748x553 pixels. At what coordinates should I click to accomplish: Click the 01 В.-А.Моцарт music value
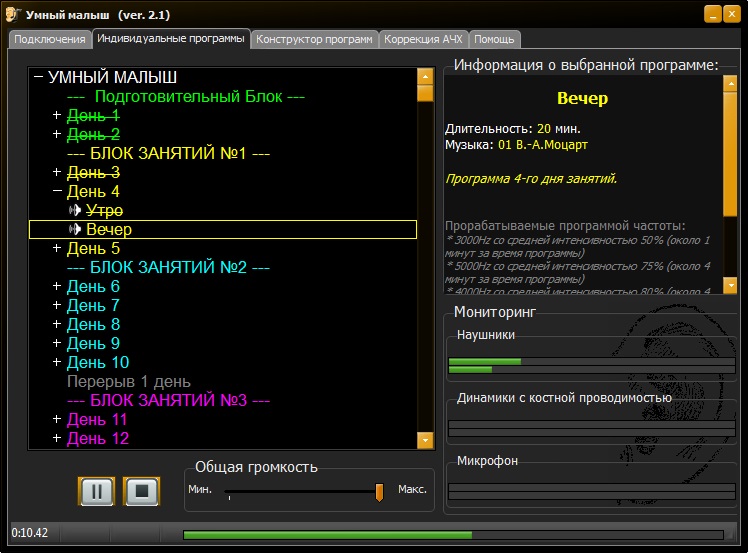tap(543, 145)
